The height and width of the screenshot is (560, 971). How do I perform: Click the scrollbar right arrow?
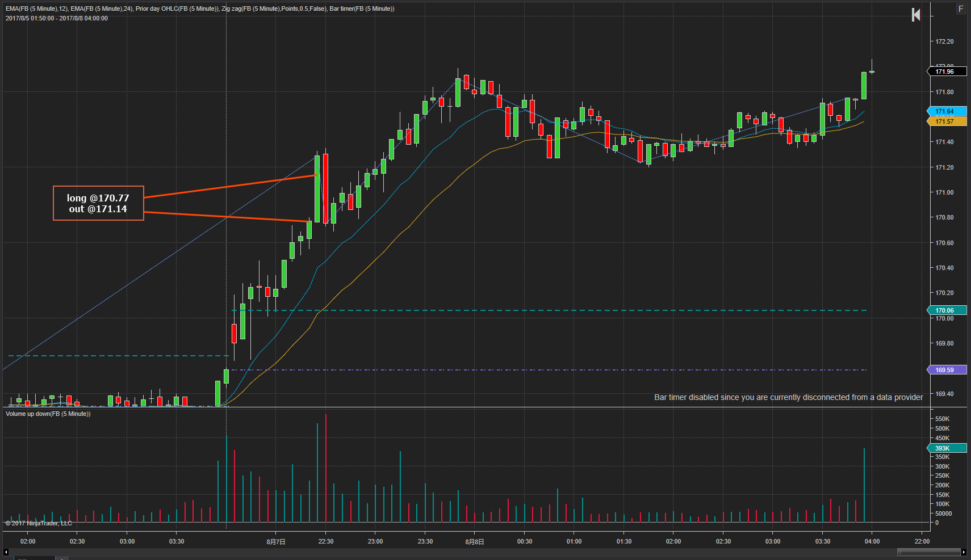(964, 552)
